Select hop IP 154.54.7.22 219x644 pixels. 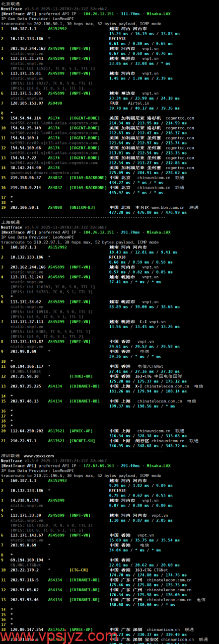click(x=24, y=157)
